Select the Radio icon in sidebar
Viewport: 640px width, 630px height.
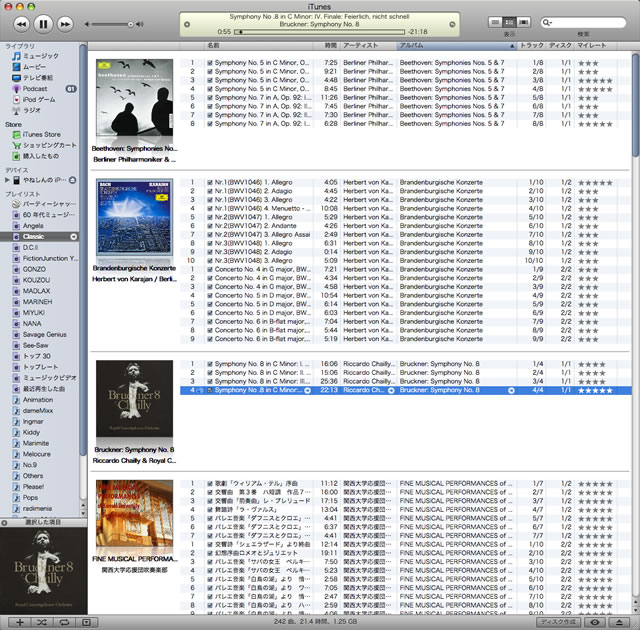click(x=16, y=110)
